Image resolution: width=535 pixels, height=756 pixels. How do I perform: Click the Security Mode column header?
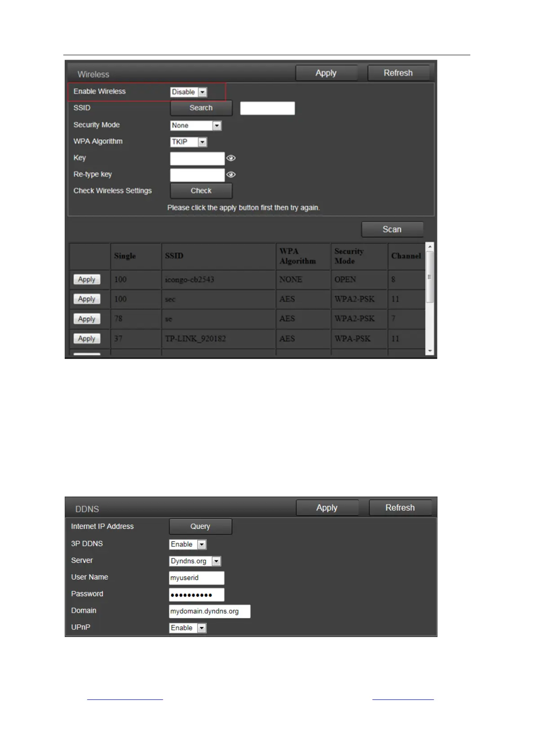coord(359,256)
